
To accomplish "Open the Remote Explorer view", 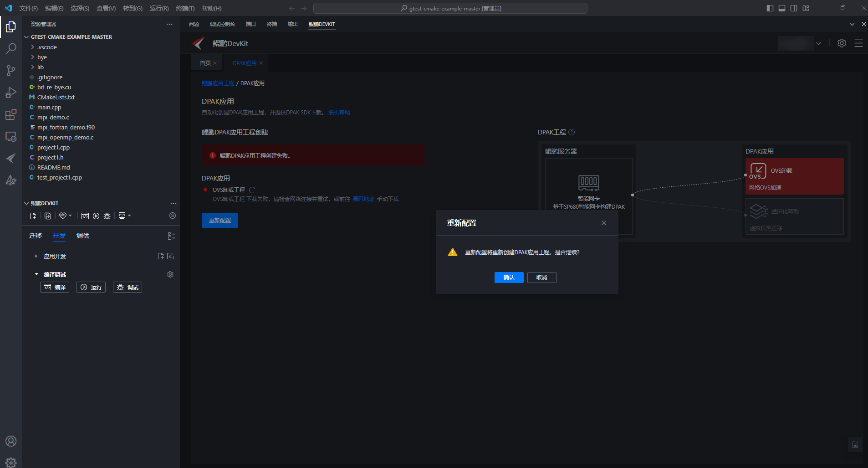I will pyautogui.click(x=11, y=136).
